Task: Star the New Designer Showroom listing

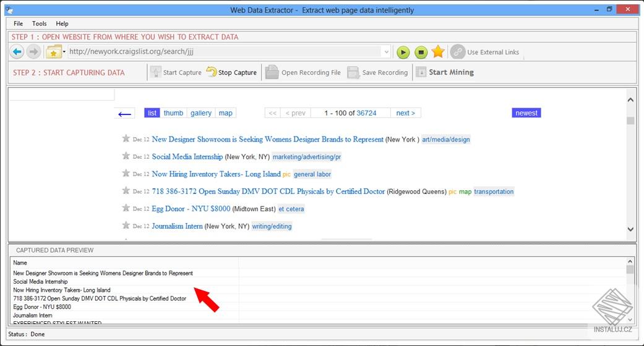Action: (x=126, y=138)
